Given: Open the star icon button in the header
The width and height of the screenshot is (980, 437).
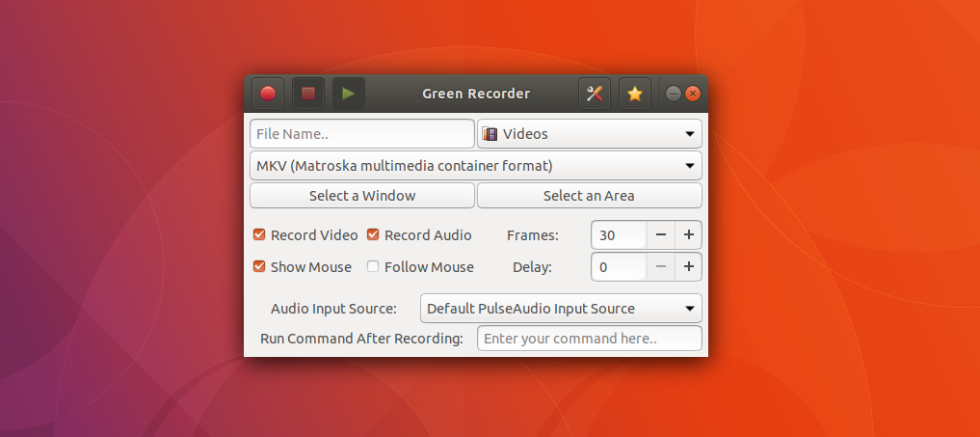Looking at the screenshot, I should pyautogui.click(x=634, y=94).
